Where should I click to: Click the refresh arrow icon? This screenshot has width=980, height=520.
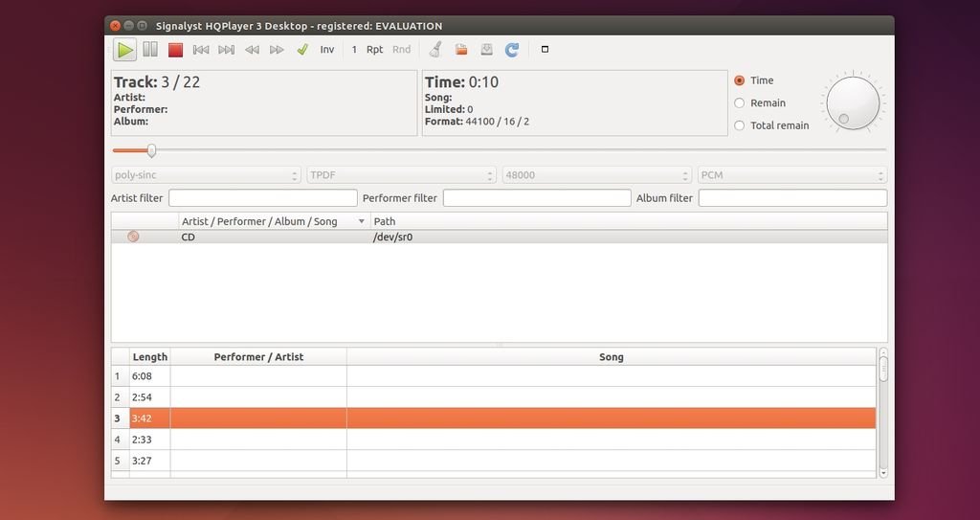point(512,50)
